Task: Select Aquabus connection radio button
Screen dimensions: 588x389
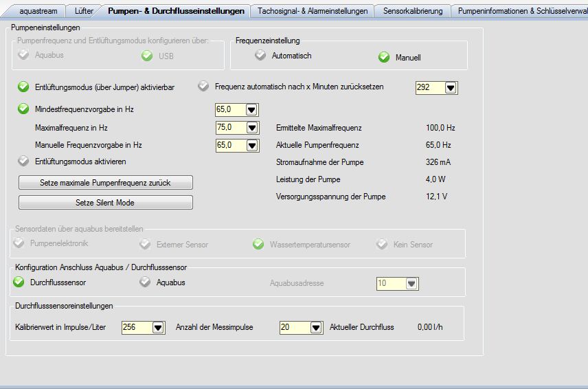Action: pos(145,282)
